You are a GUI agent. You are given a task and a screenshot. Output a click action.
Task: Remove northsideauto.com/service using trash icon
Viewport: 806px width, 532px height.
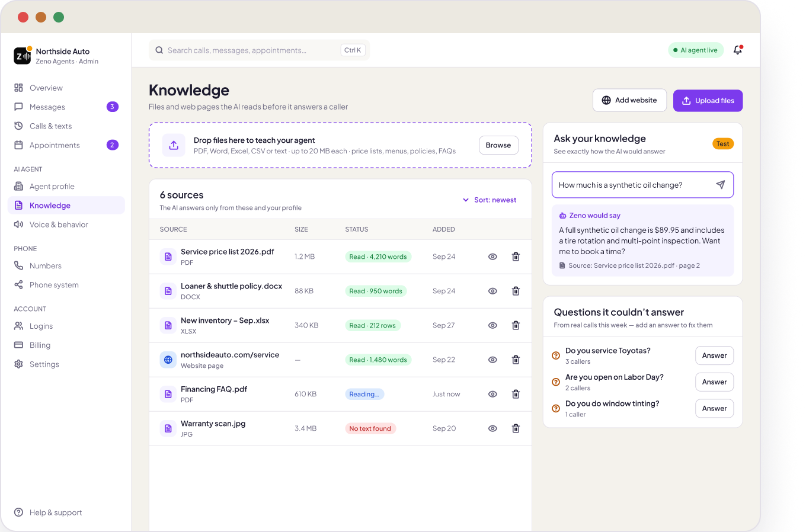click(x=516, y=360)
